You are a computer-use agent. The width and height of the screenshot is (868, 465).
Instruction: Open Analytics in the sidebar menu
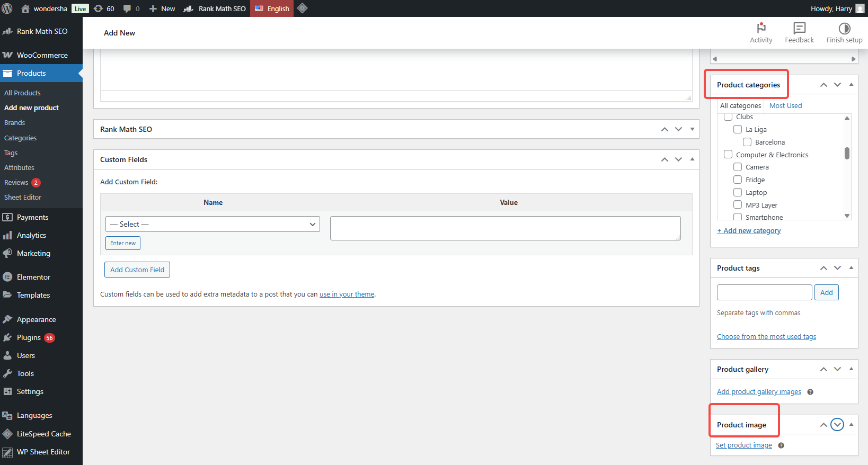coord(31,235)
